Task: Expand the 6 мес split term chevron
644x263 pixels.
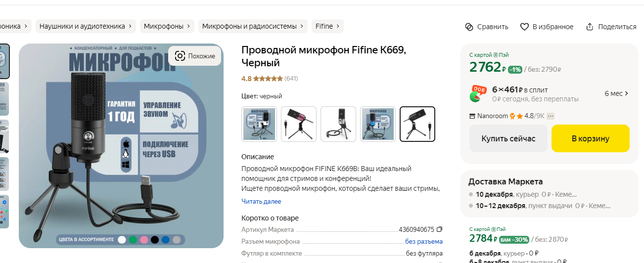Action: [x=627, y=93]
